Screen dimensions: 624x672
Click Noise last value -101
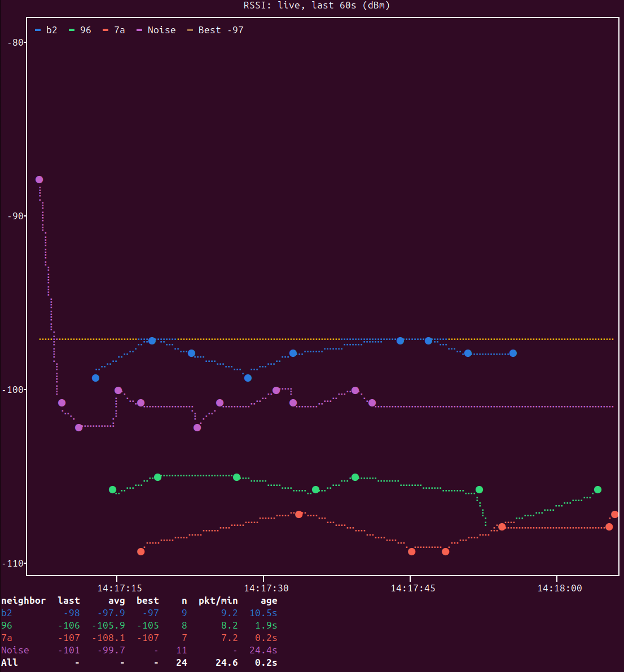[x=69, y=650]
